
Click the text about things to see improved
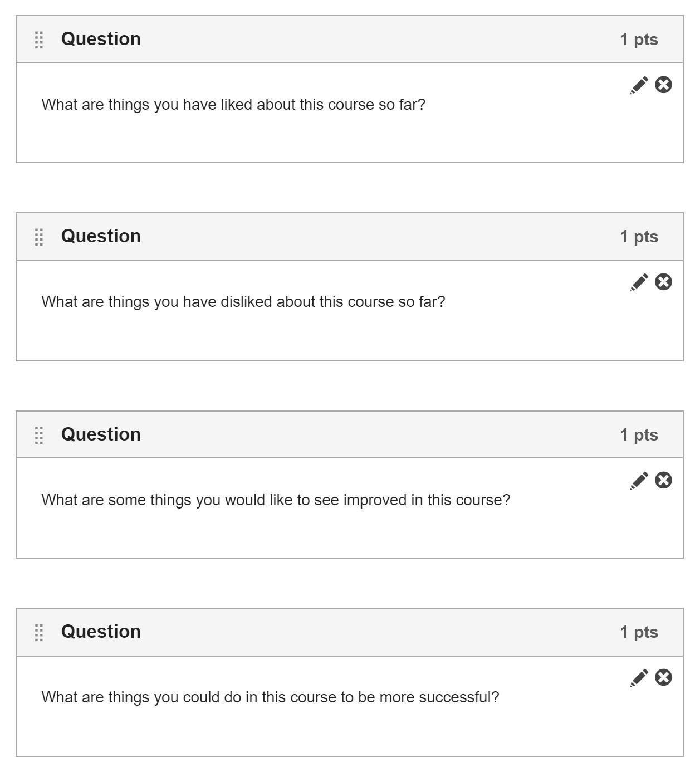275,500
